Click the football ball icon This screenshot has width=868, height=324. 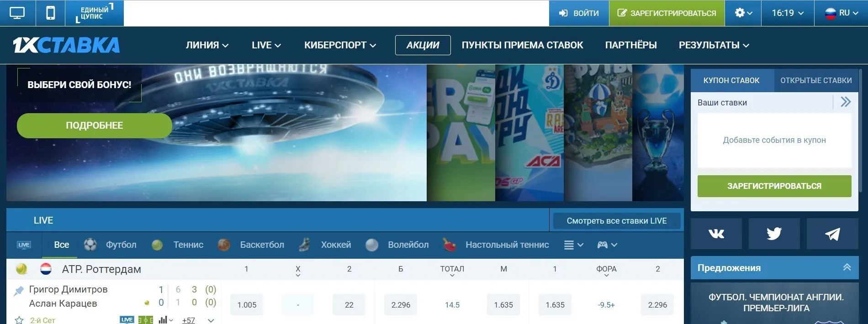[90, 245]
